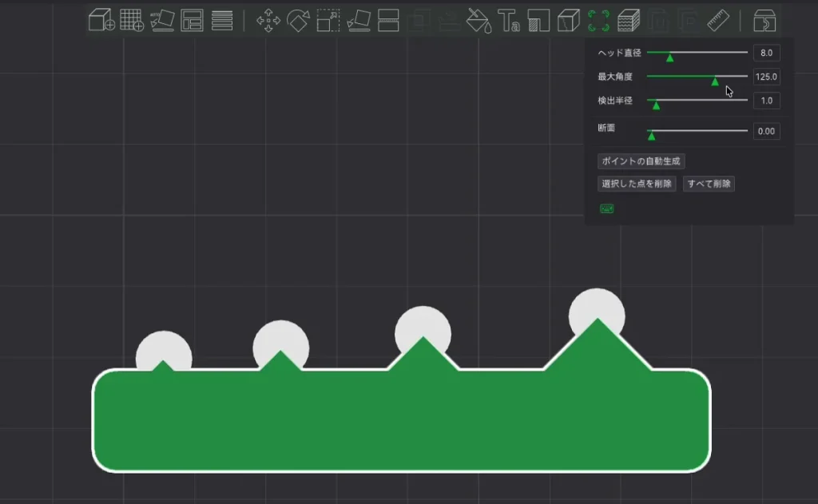Click the add model cube icon
The width and height of the screenshot is (818, 504).
coord(101,20)
